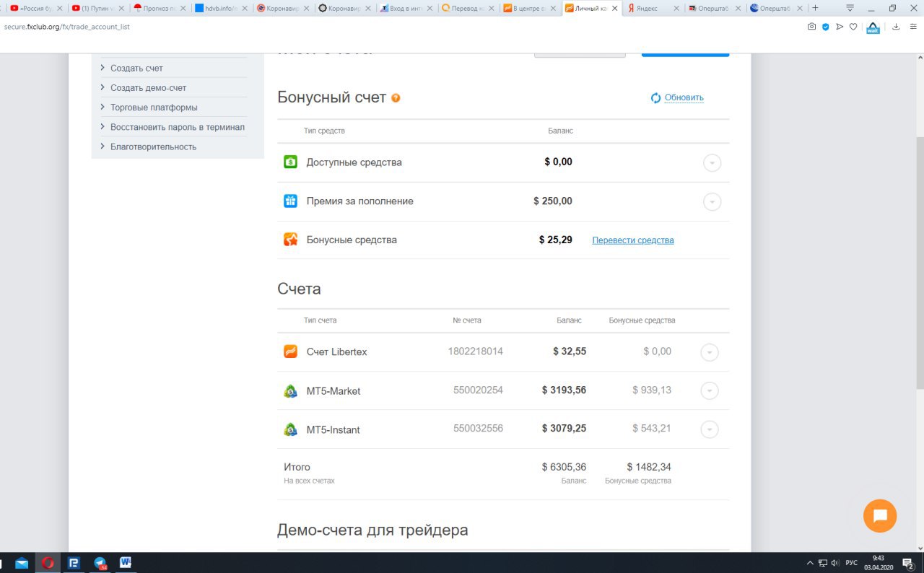The image size is (924, 573).
Task: Open Восстановить пароль в терминал in the sidebar
Action: (x=178, y=127)
